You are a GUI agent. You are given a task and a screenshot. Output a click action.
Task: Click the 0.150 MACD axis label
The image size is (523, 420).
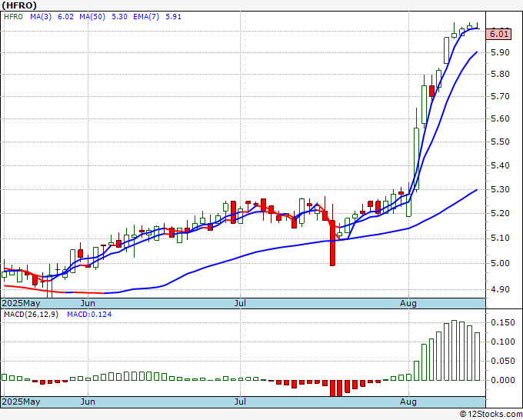click(503, 322)
